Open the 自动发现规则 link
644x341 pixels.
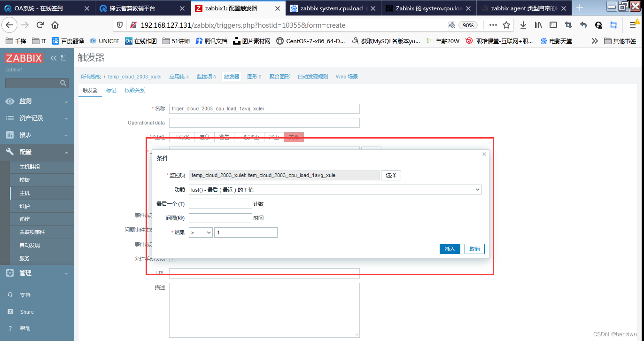click(x=313, y=77)
